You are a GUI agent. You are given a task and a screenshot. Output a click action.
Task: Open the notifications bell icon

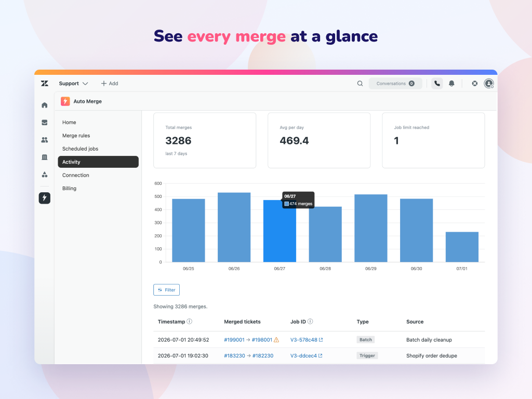(451, 84)
